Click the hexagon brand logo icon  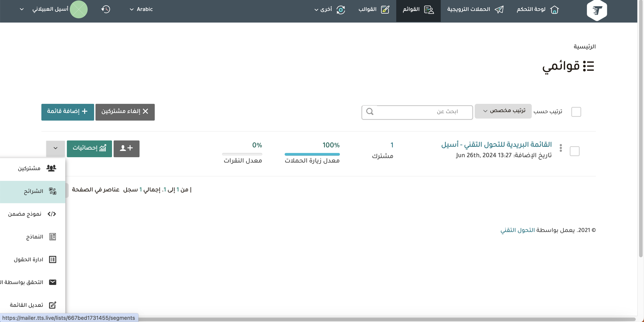(x=597, y=10)
